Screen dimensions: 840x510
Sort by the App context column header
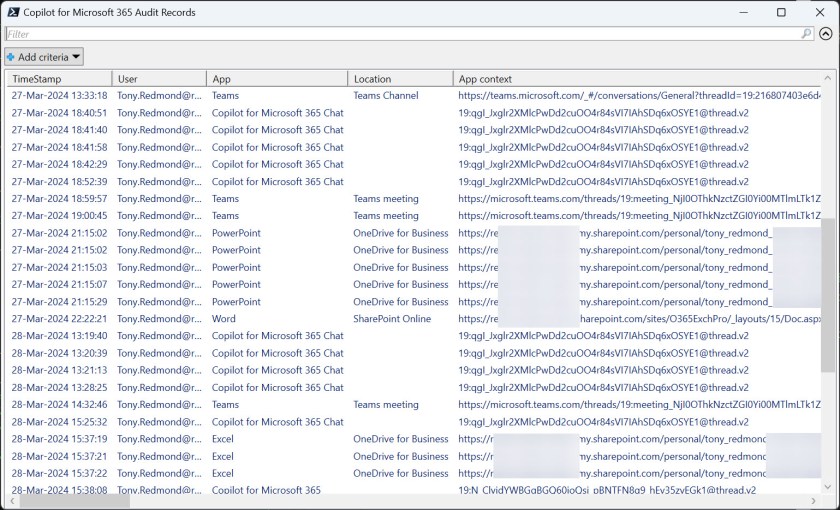pos(637,79)
